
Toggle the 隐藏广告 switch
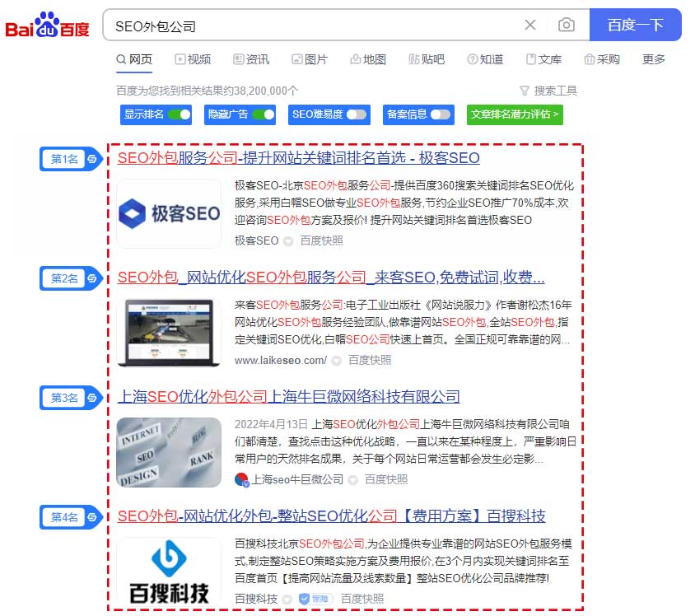click(x=264, y=114)
